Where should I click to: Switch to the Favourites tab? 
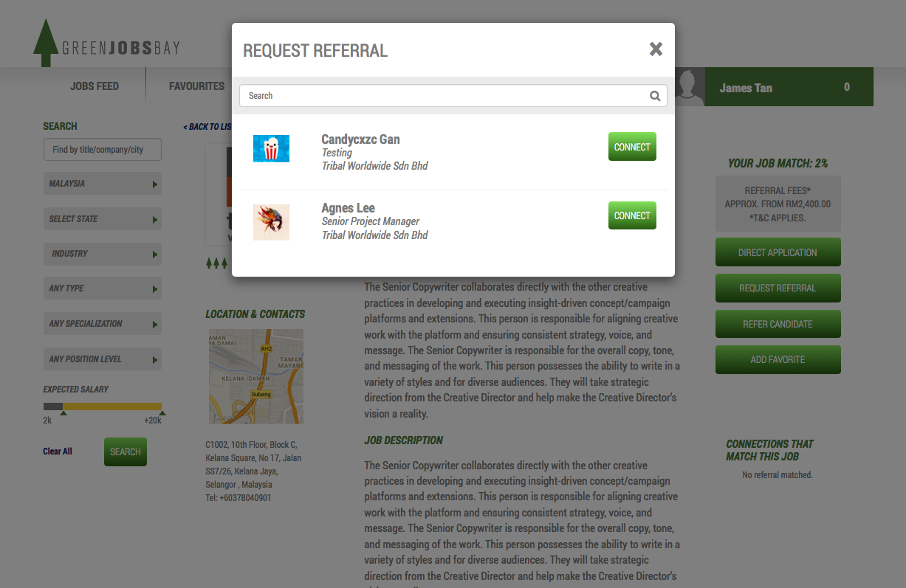(196, 86)
